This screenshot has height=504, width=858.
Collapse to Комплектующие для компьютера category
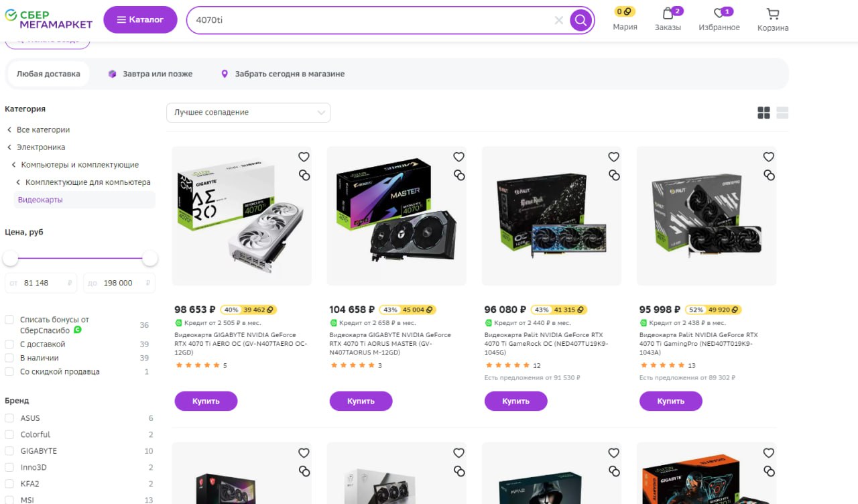(88, 182)
